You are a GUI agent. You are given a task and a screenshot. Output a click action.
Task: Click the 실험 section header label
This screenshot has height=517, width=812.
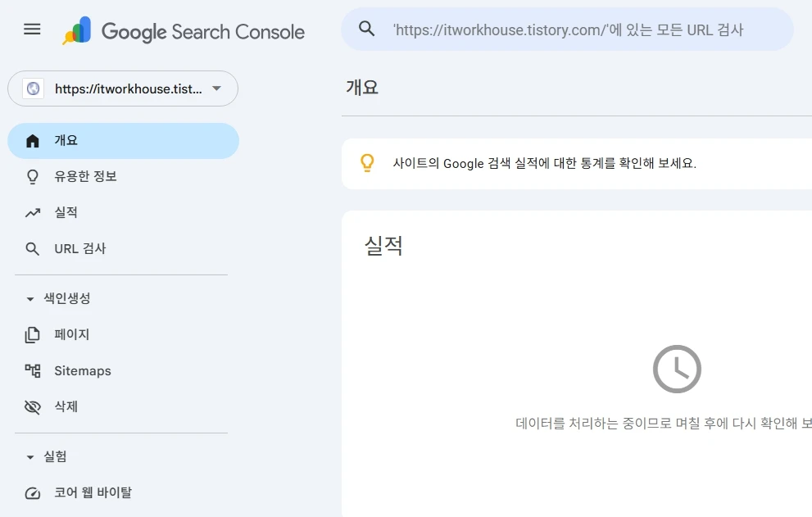pos(55,456)
